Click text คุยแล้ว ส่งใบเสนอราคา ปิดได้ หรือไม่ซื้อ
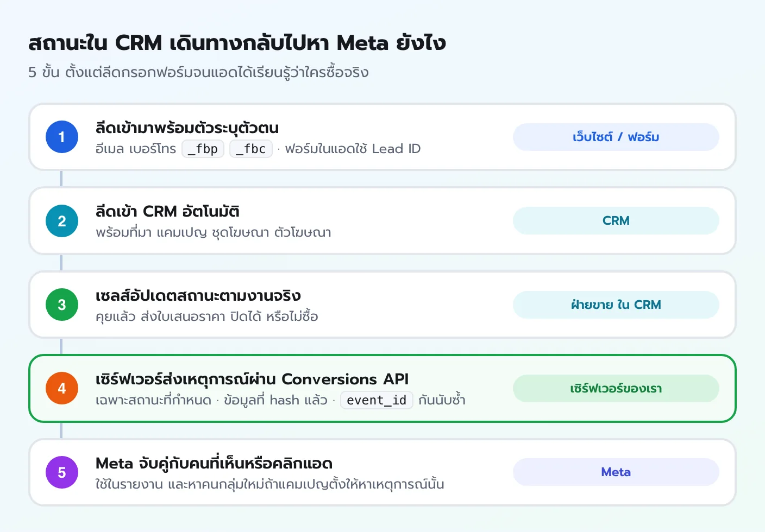 coord(207,316)
